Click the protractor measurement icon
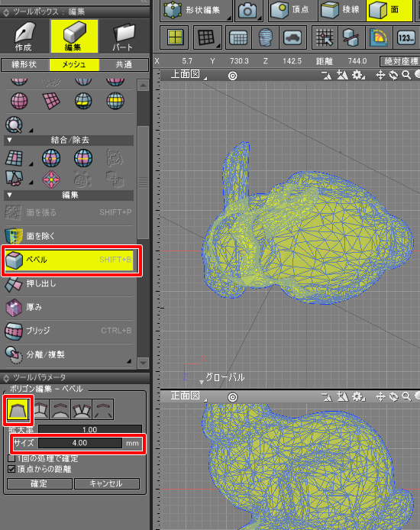This screenshot has width=420, height=530. 379,37
